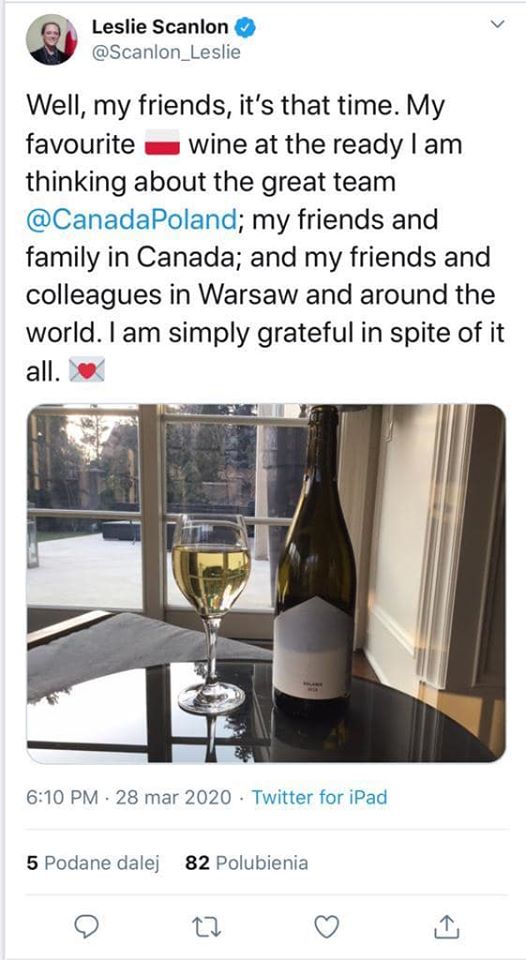
Task: Like the tweet with the heart icon
Action: (x=326, y=928)
